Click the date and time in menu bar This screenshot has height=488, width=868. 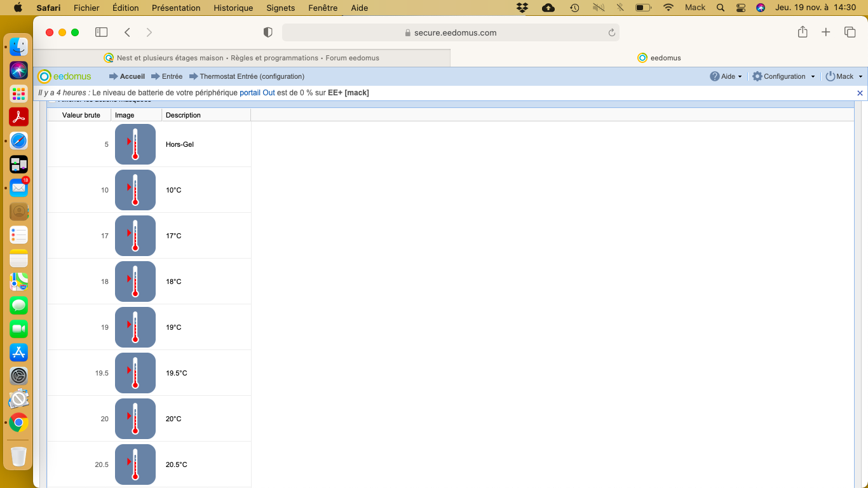click(815, 8)
